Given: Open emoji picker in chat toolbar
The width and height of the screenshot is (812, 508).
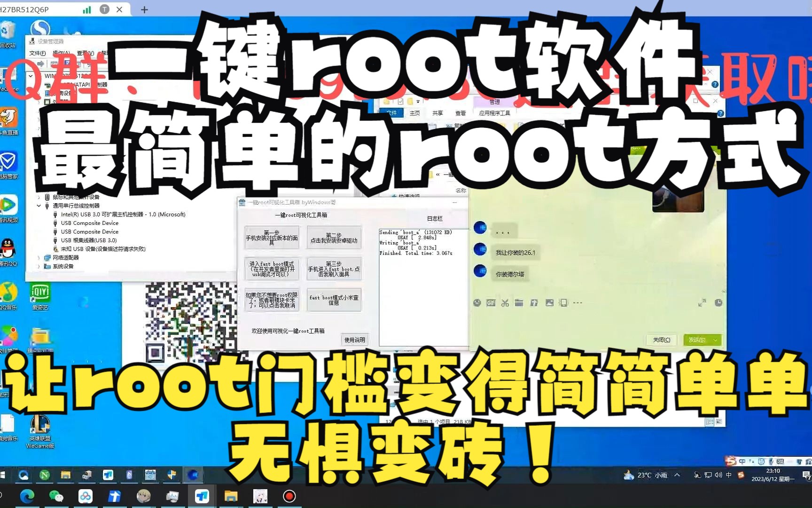Looking at the screenshot, I should point(477,303).
